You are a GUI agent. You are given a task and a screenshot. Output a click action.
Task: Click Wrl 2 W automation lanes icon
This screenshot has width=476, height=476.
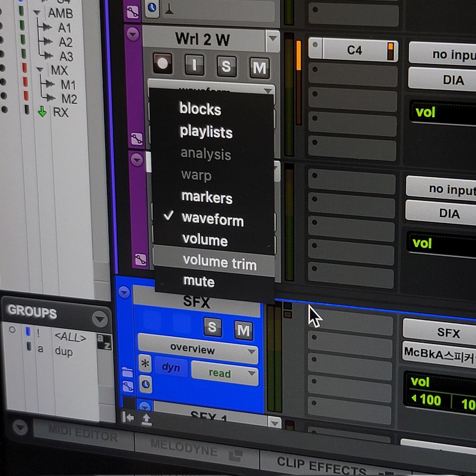137,139
